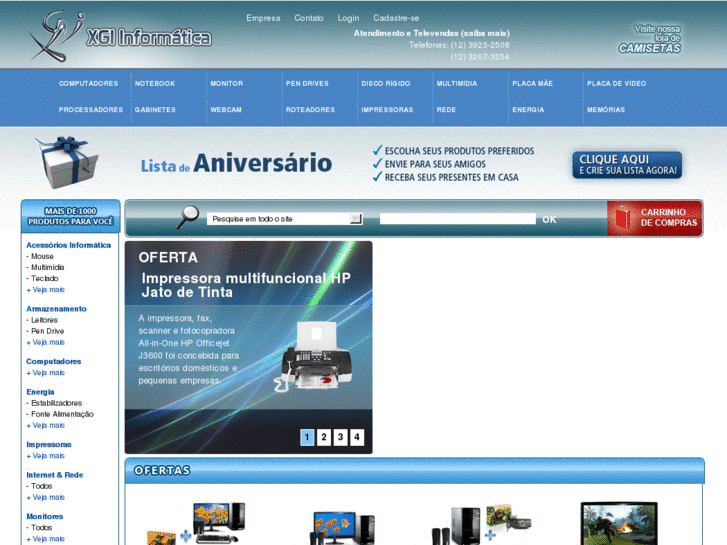Open the Placa Mãe category
Image resolution: width=727 pixels, height=545 pixels.
tap(532, 83)
